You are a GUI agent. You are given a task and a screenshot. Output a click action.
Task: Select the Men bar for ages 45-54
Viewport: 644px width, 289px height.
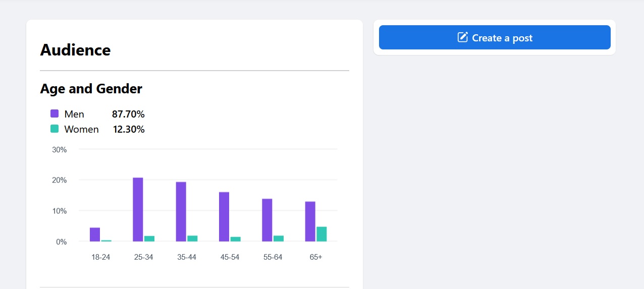tap(224, 216)
